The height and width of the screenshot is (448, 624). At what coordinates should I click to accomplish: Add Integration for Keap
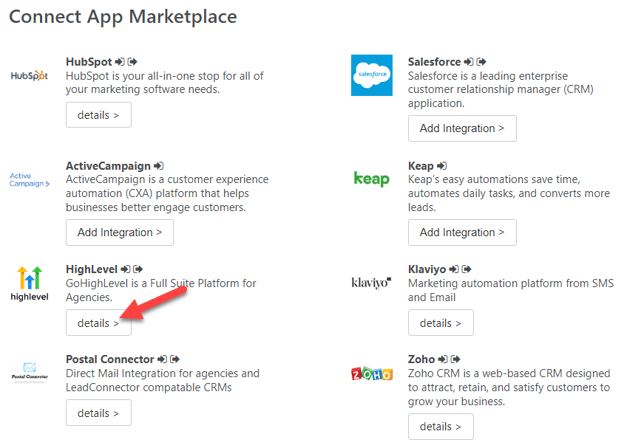pyautogui.click(x=462, y=232)
